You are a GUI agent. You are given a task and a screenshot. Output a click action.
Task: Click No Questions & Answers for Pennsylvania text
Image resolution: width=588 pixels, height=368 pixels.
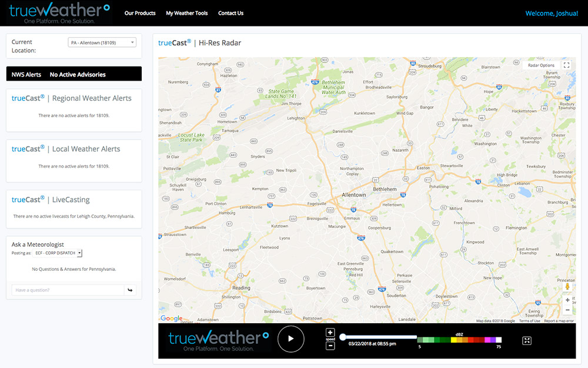coord(74,269)
